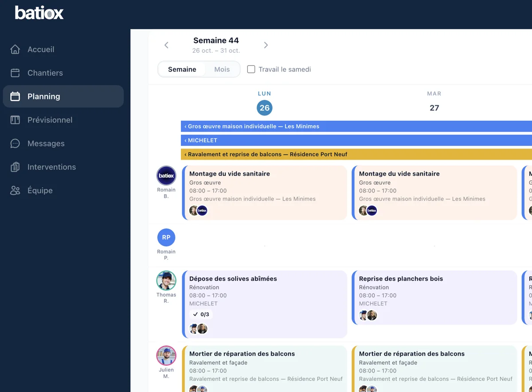Viewport: 532px width, 392px height.
Task: Click the Interventions clipboard icon
Action: tap(15, 167)
